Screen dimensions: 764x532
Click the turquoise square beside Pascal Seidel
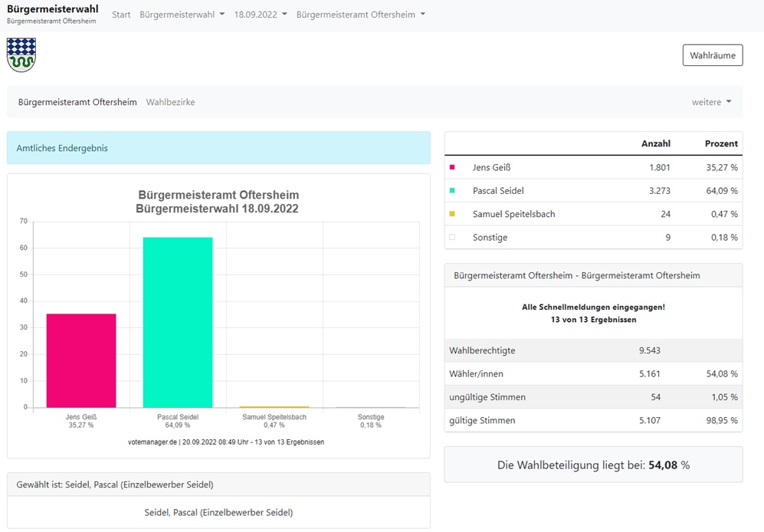[452, 191]
